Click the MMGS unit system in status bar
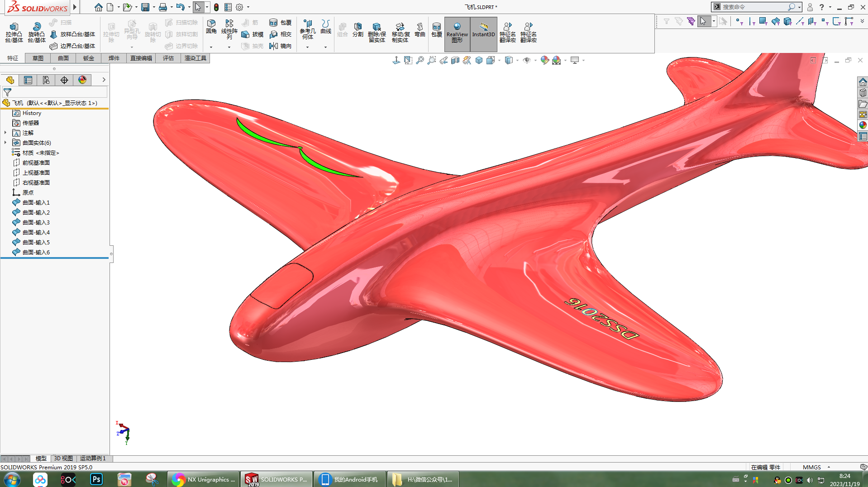868x487 pixels. 812,467
